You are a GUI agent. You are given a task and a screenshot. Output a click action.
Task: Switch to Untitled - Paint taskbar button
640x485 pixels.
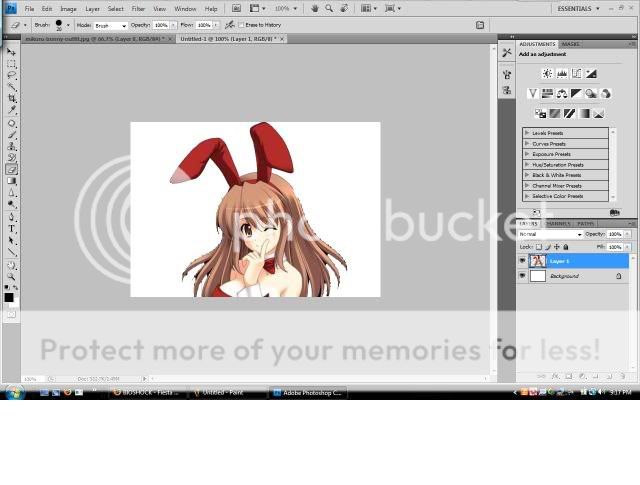point(227,392)
